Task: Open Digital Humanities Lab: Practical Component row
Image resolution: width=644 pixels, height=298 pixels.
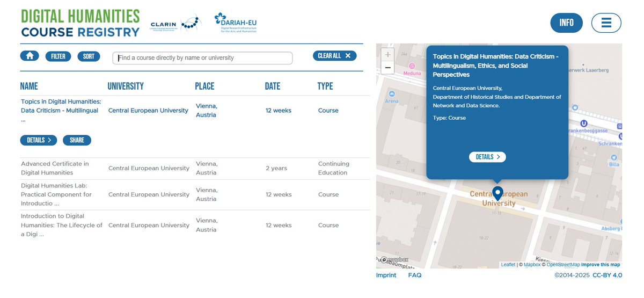Action: (x=195, y=194)
